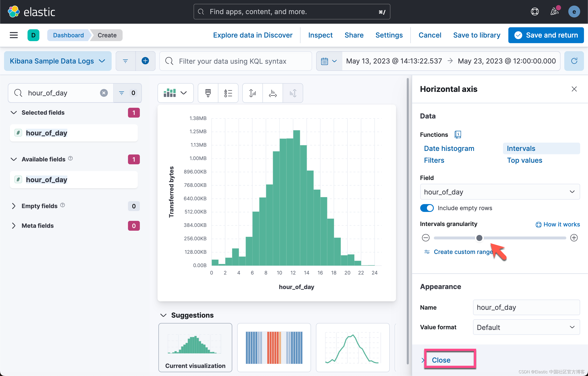Viewport: 588px width, 376px height.
Task: Open left axis settings icon
Action: coord(253,93)
